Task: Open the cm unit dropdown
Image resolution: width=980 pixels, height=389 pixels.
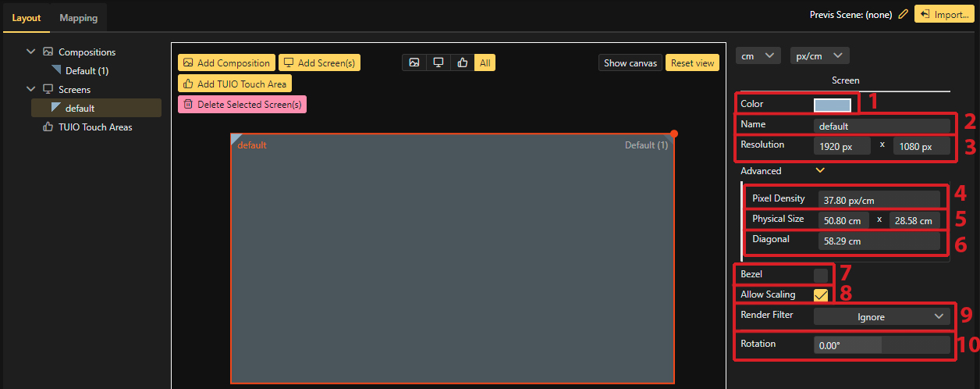Action: coord(758,55)
